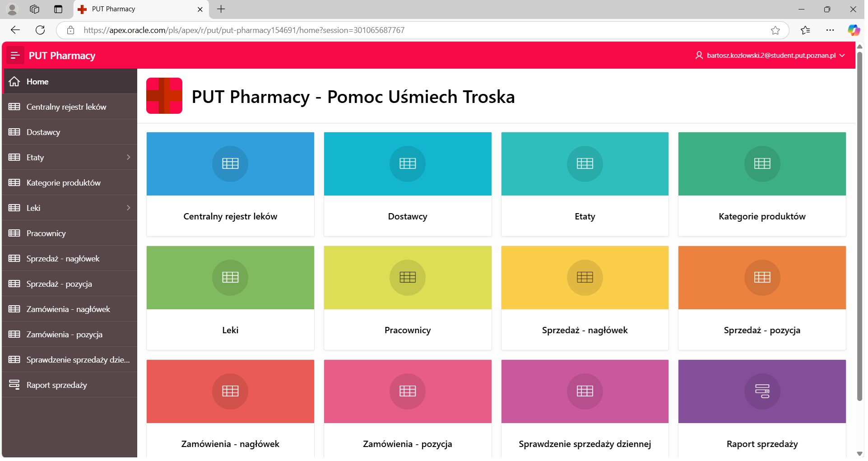Open browser Settings and more ellipsis
This screenshot has height=461, width=868.
click(830, 30)
